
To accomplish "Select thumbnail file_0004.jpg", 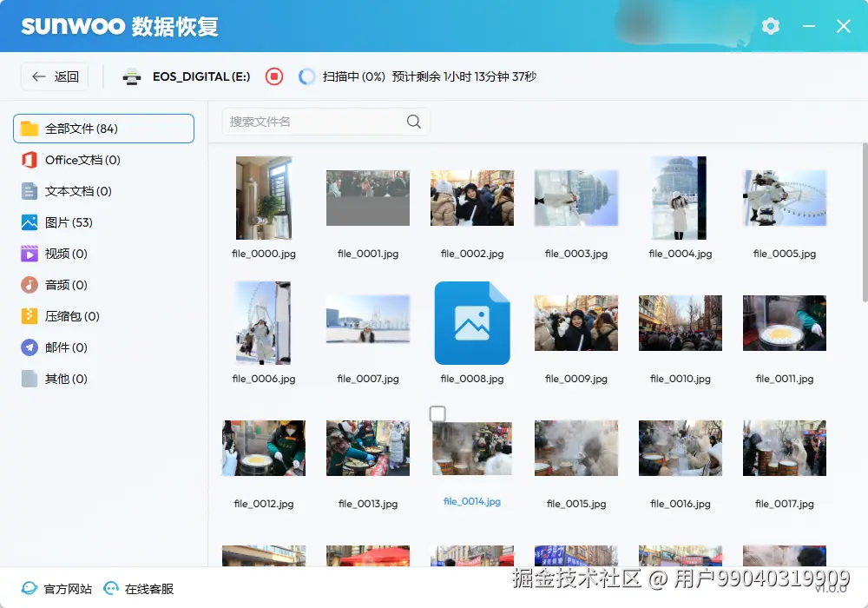I will pos(680,198).
